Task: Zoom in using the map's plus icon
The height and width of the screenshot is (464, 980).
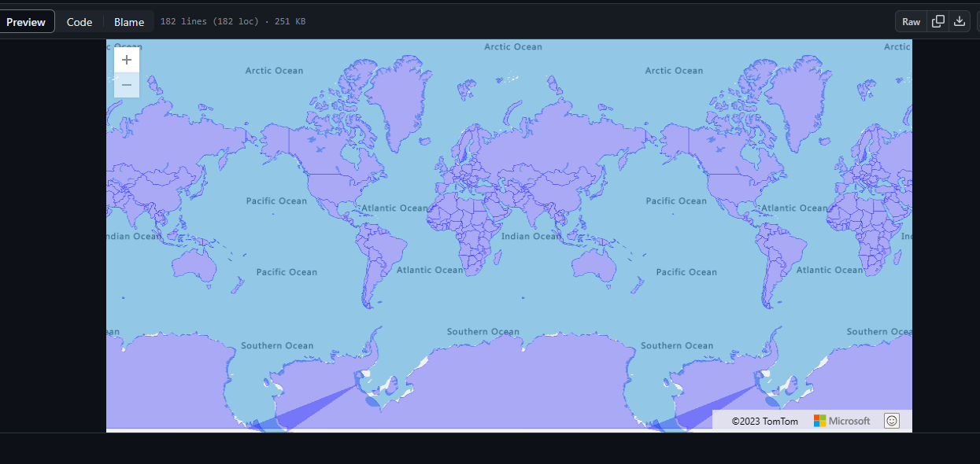Action: 126,59
